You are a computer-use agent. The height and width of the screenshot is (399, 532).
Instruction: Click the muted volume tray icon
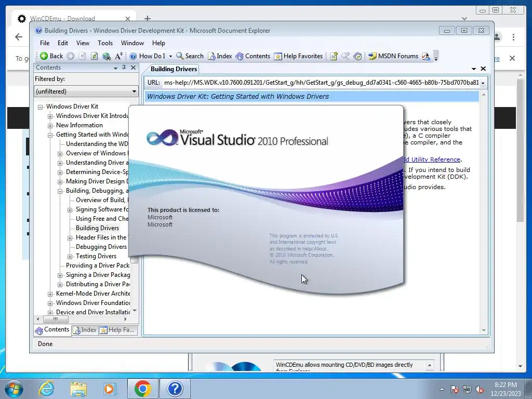480,390
